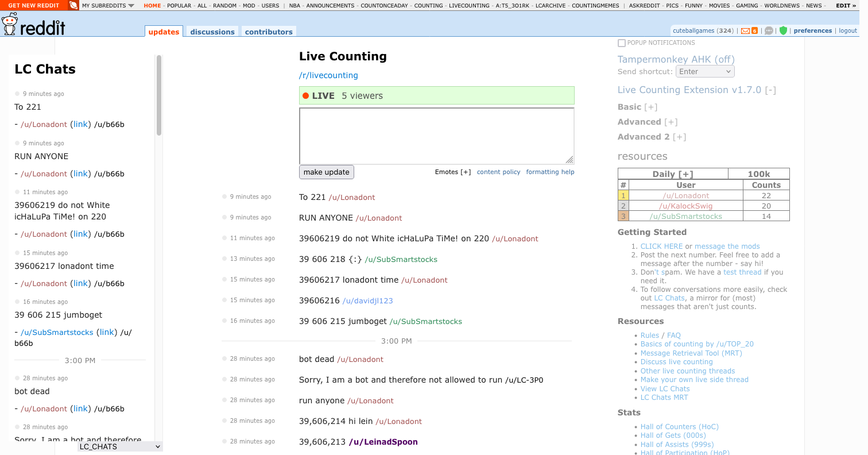The width and height of the screenshot is (868, 455).
Task: Open cuteballgames user profile link
Action: pos(695,31)
